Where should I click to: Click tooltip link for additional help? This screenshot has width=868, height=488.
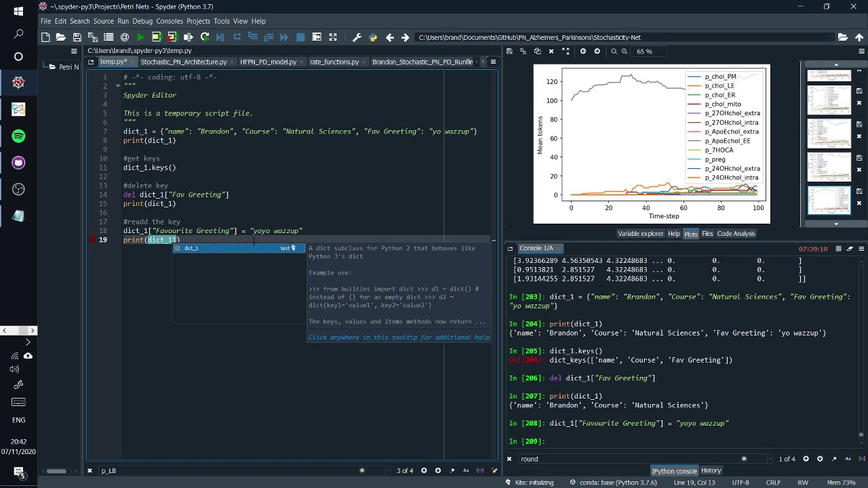399,338
